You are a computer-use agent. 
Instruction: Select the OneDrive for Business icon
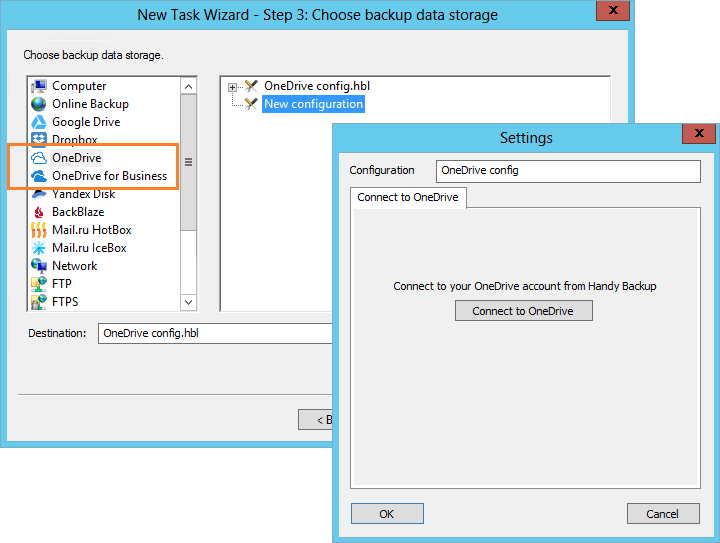[39, 176]
